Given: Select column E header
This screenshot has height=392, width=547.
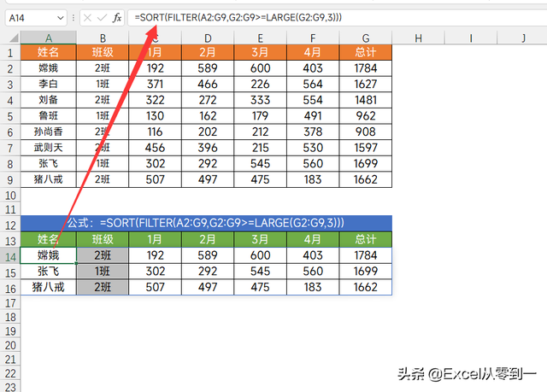Looking at the screenshot, I should pos(260,38).
